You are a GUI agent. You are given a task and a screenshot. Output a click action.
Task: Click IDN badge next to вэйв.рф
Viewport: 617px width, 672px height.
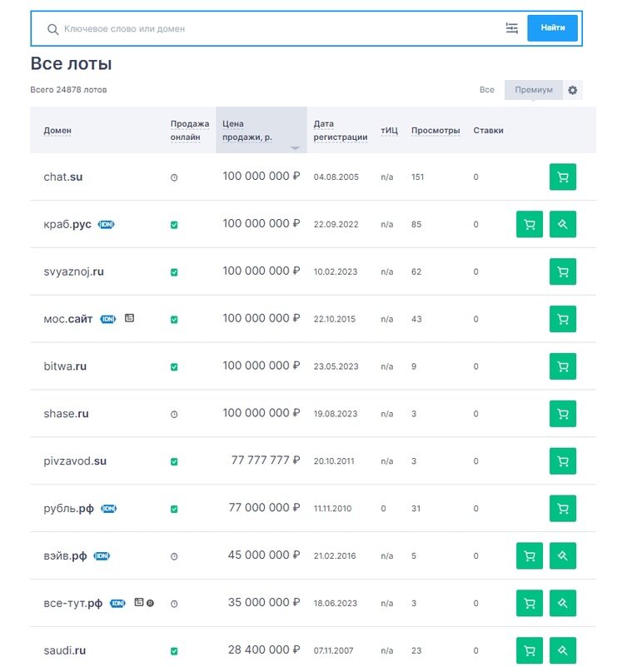(102, 556)
